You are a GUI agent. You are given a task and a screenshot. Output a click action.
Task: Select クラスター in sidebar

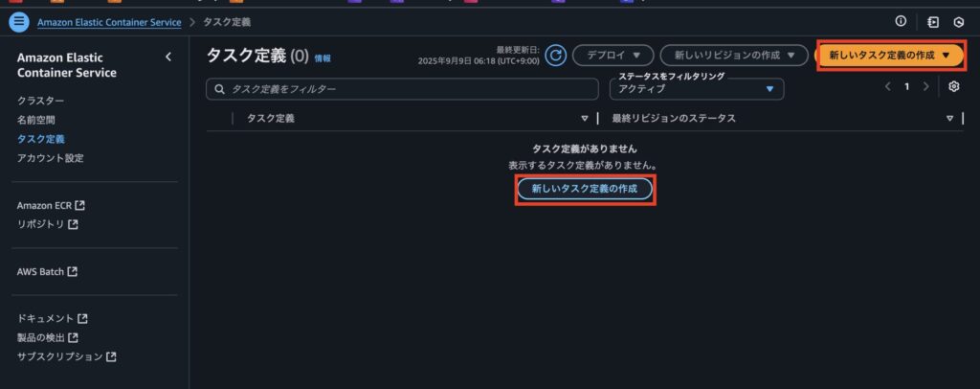40,101
